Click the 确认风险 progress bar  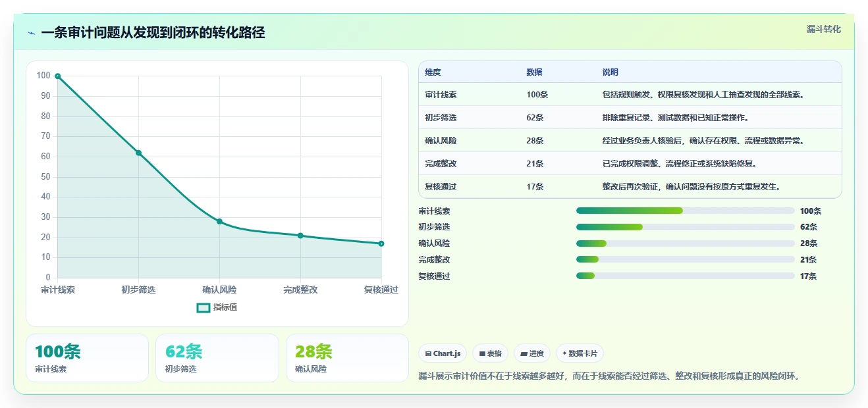tap(685, 243)
